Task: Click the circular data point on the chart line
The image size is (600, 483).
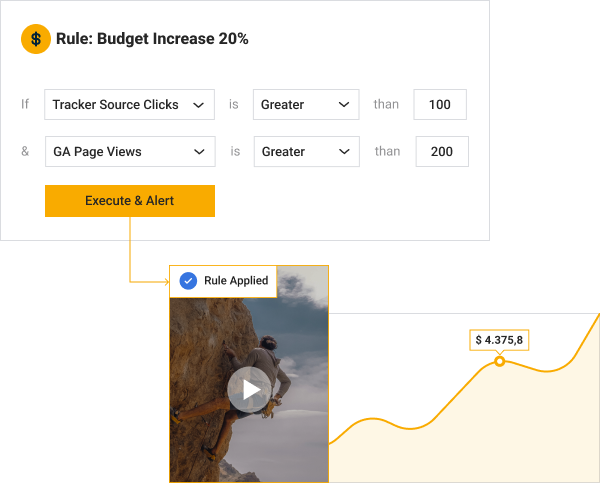Action: (x=499, y=361)
